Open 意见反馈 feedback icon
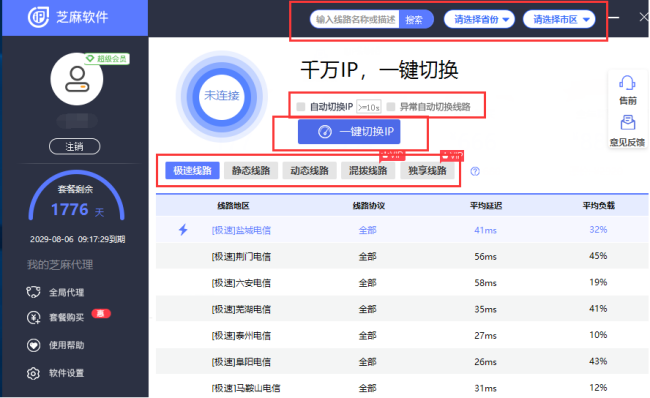The height and width of the screenshot is (398, 650). pos(628,123)
